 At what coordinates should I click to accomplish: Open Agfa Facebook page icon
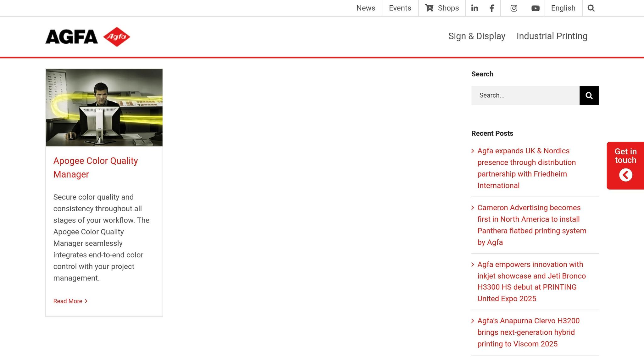click(492, 8)
